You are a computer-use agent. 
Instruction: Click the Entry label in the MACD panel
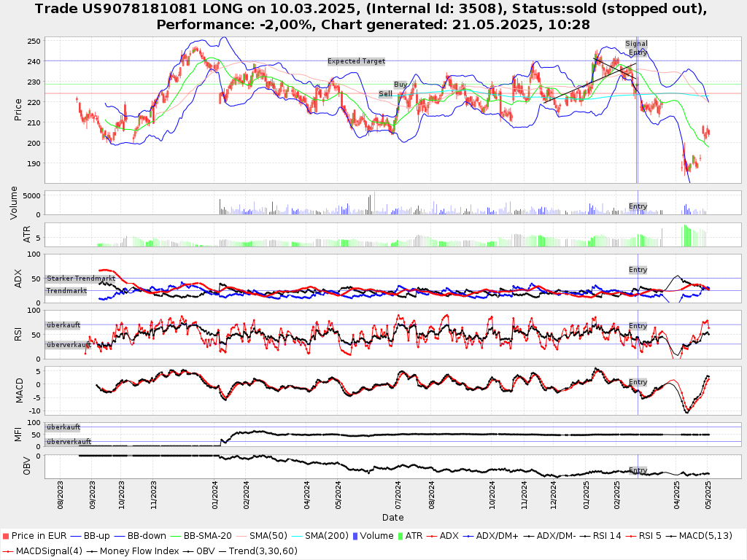coord(638,382)
